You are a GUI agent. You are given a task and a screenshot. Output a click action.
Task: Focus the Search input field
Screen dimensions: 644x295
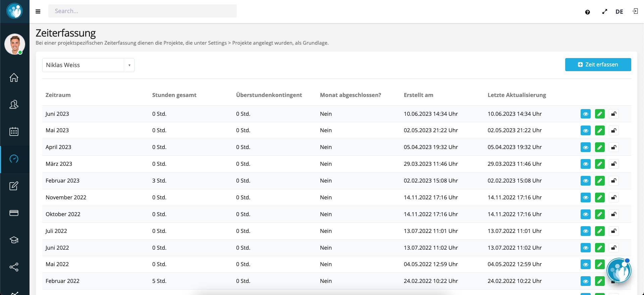[143, 11]
